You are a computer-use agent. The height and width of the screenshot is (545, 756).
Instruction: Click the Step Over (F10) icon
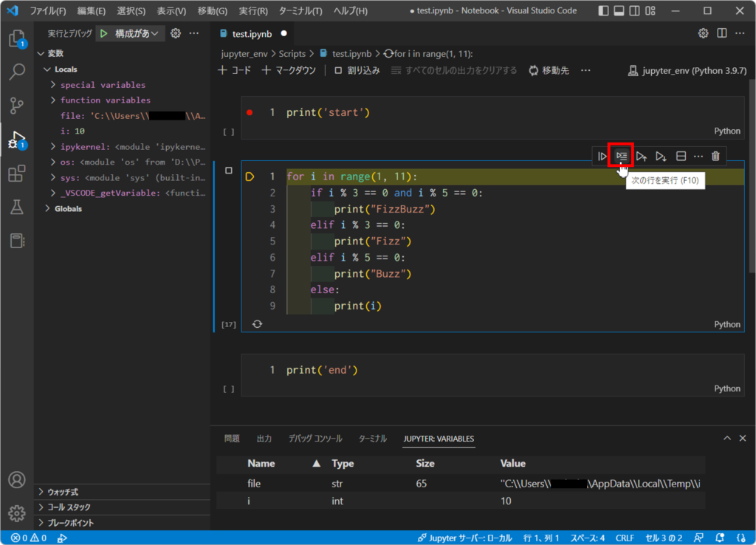(622, 157)
